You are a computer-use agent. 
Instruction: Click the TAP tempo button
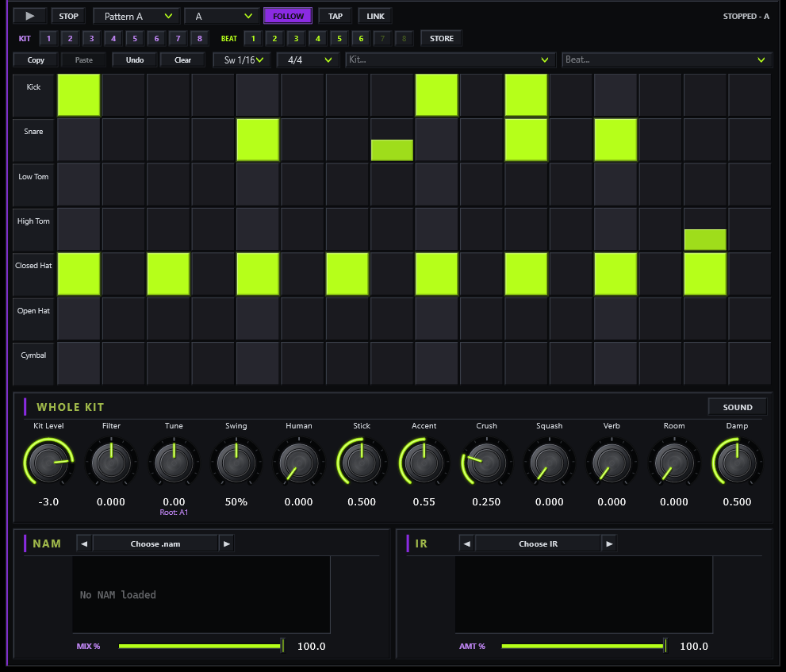(335, 16)
